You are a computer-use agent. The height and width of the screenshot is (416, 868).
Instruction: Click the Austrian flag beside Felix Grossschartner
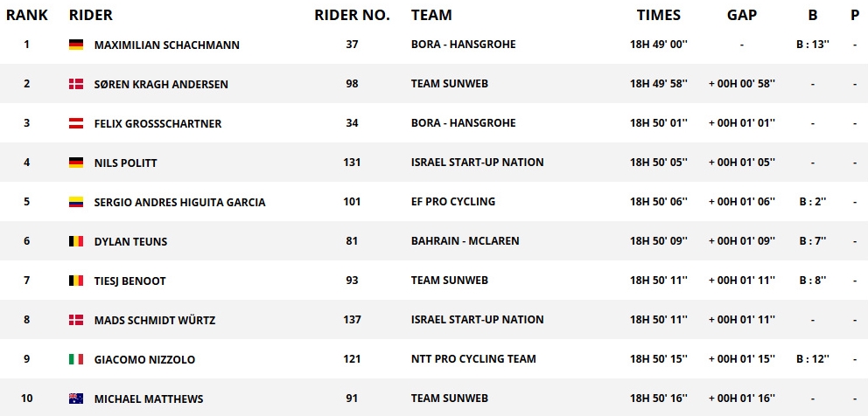76,123
